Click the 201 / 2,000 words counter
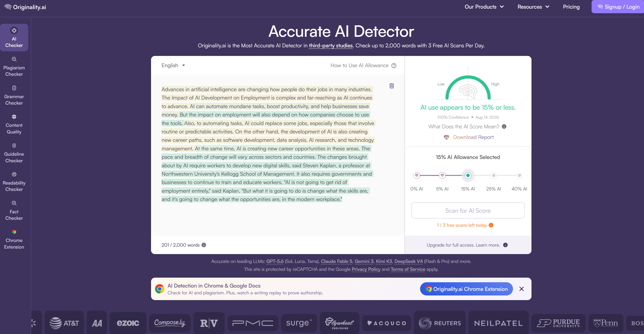 pyautogui.click(x=180, y=245)
